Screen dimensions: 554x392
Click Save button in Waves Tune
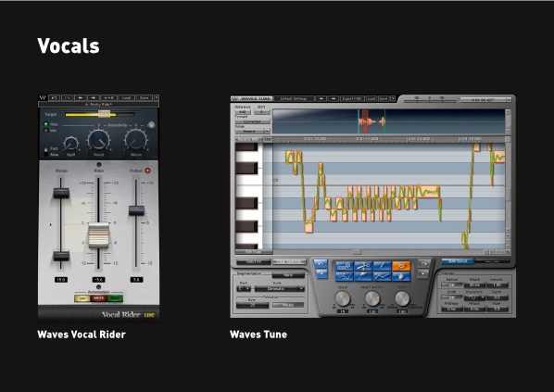(384, 98)
